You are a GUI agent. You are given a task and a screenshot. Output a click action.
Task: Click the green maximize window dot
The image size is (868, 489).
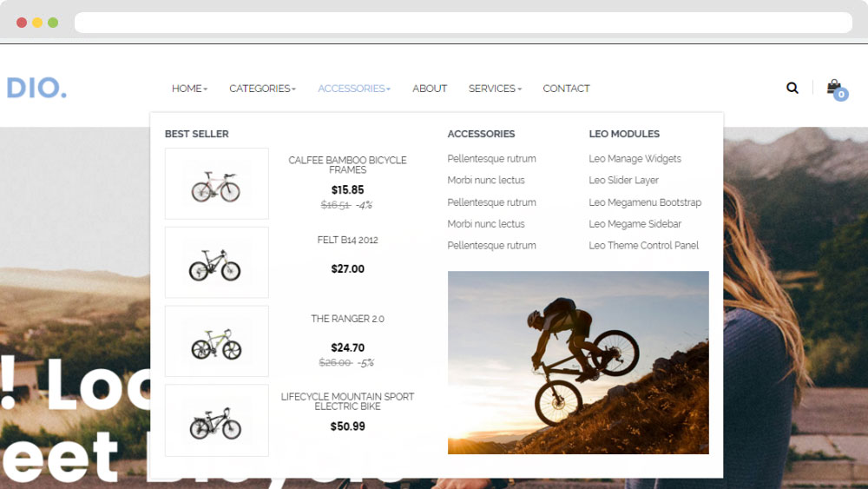pos(53,23)
